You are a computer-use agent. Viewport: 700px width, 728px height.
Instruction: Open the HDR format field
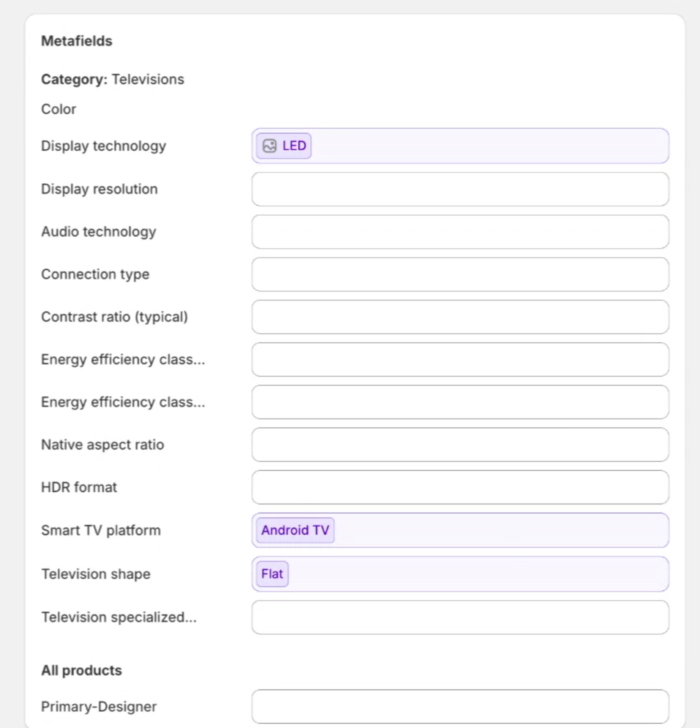pyautogui.click(x=460, y=487)
